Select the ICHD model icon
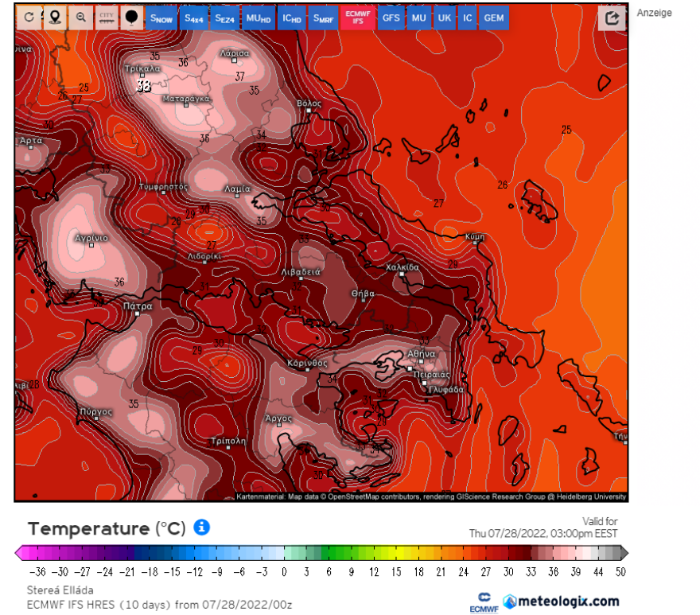The height and width of the screenshot is (615, 700). 291,18
